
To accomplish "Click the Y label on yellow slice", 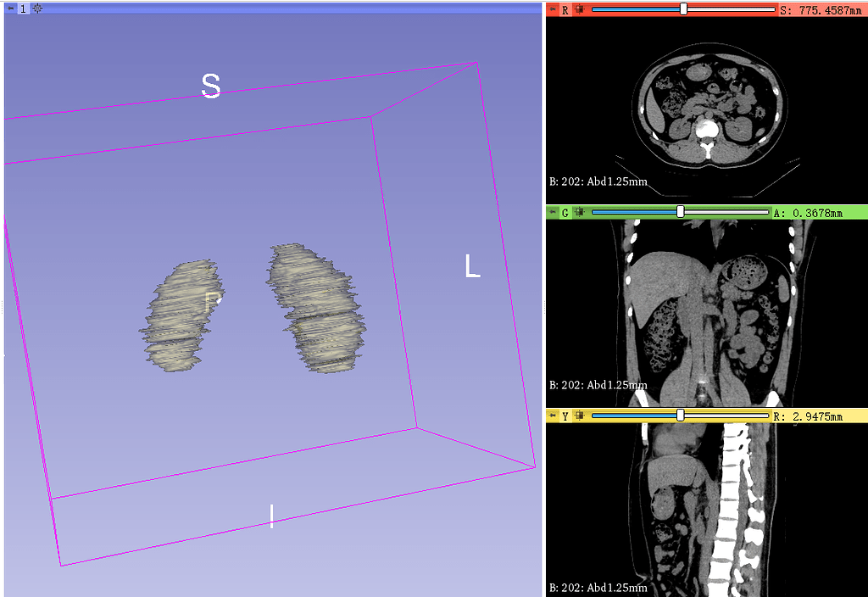I will [565, 416].
